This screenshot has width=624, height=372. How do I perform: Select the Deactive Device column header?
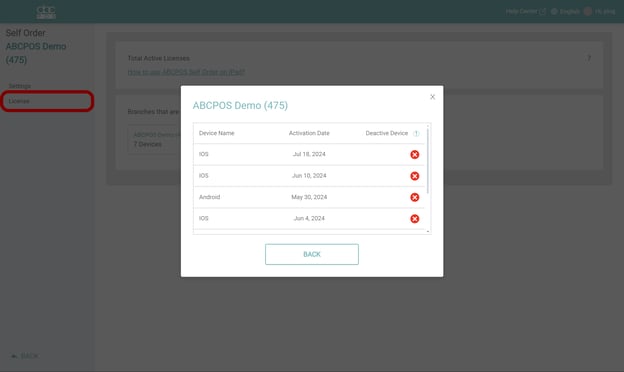point(386,133)
